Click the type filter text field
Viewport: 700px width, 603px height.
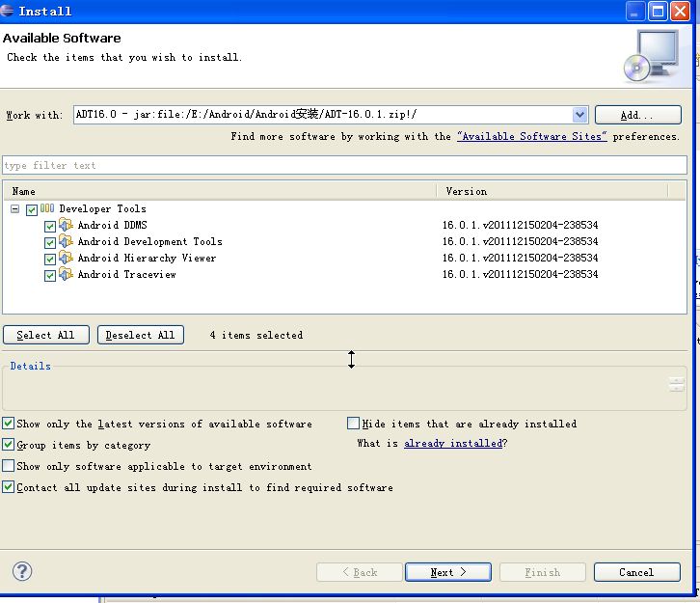(344, 165)
